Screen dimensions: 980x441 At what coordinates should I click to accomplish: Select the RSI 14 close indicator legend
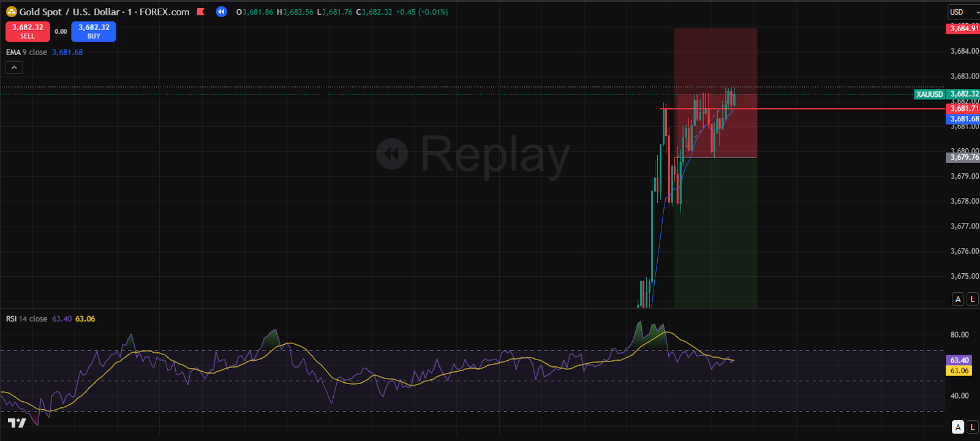(26, 318)
